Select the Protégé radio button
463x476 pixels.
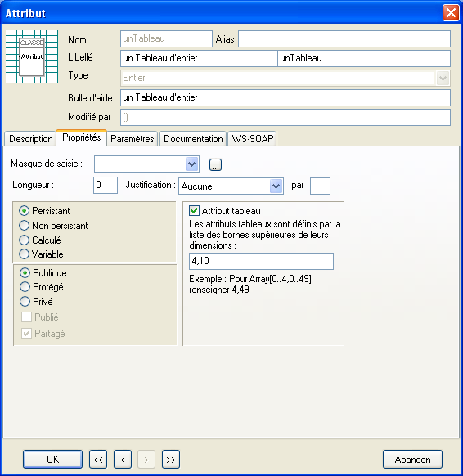tap(25, 287)
